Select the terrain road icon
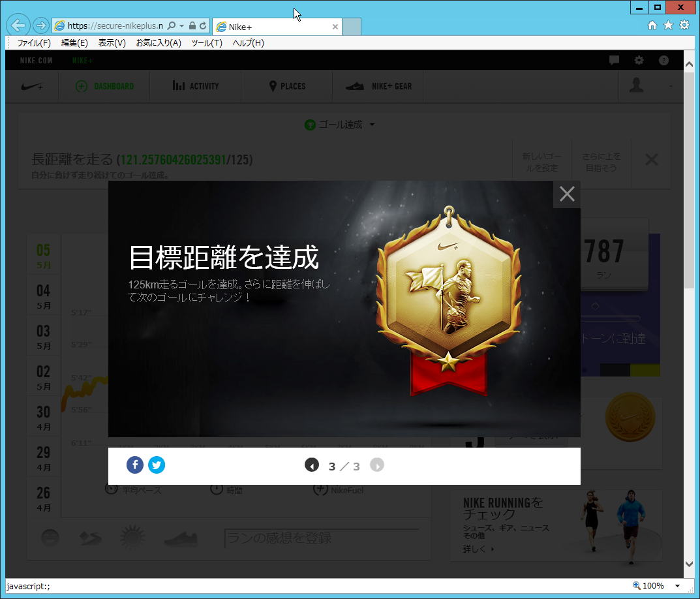Image resolution: width=700 pixels, height=599 pixels. coord(90,538)
